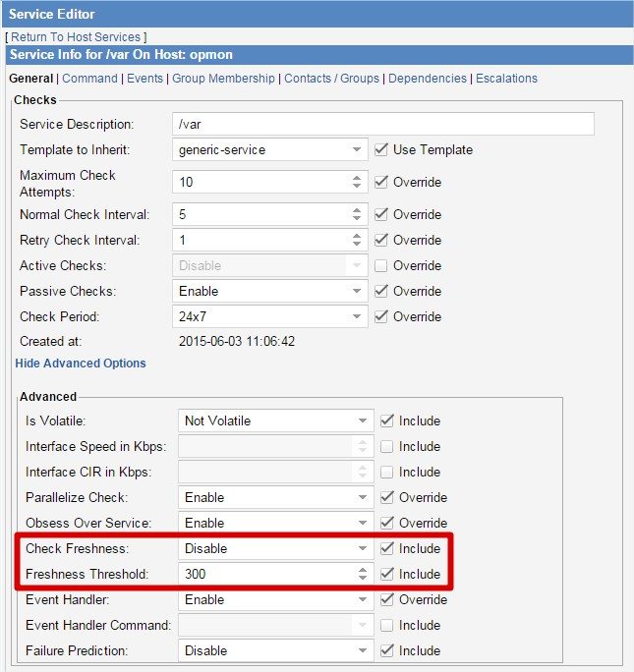
Task: Tick Include for Event Handler Command
Action: pos(388,625)
